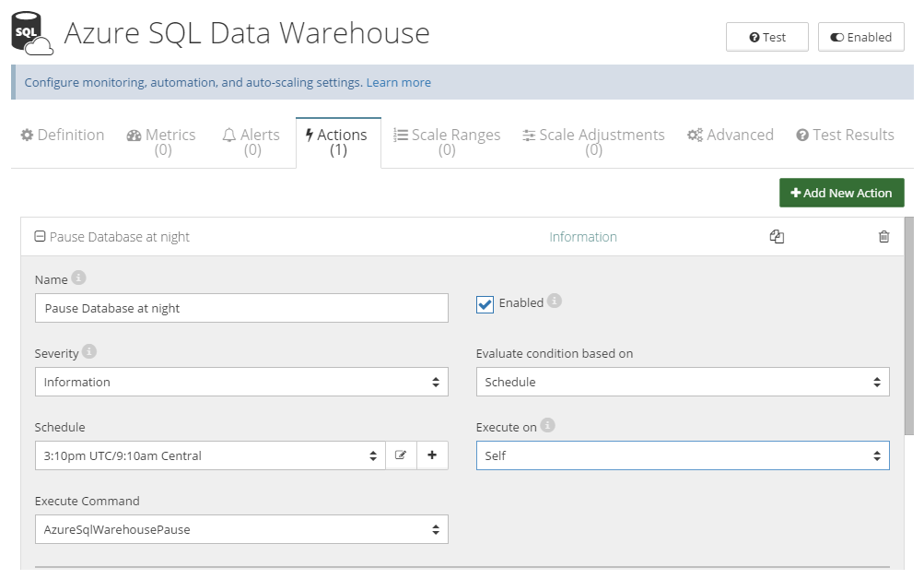Click the copy action icon for Pause Database at night

tap(777, 236)
